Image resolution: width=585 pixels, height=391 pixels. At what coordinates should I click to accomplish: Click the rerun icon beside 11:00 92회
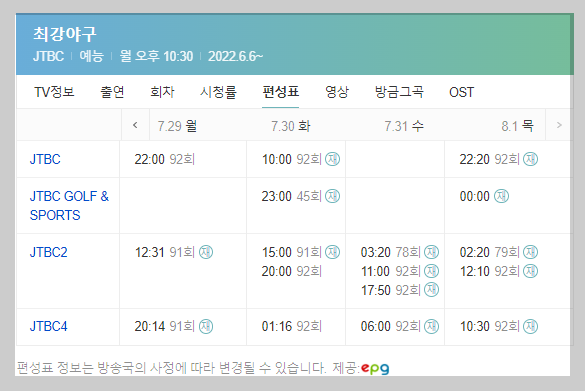[432, 271]
